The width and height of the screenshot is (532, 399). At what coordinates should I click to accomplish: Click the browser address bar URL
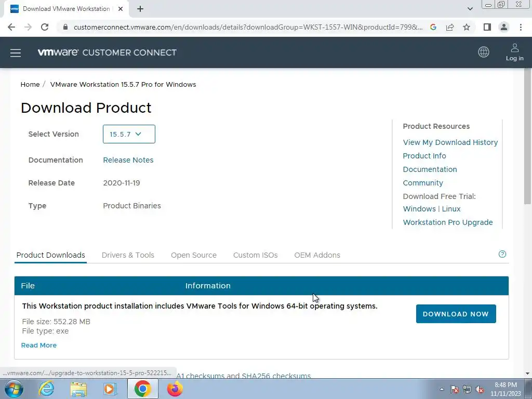point(248,27)
